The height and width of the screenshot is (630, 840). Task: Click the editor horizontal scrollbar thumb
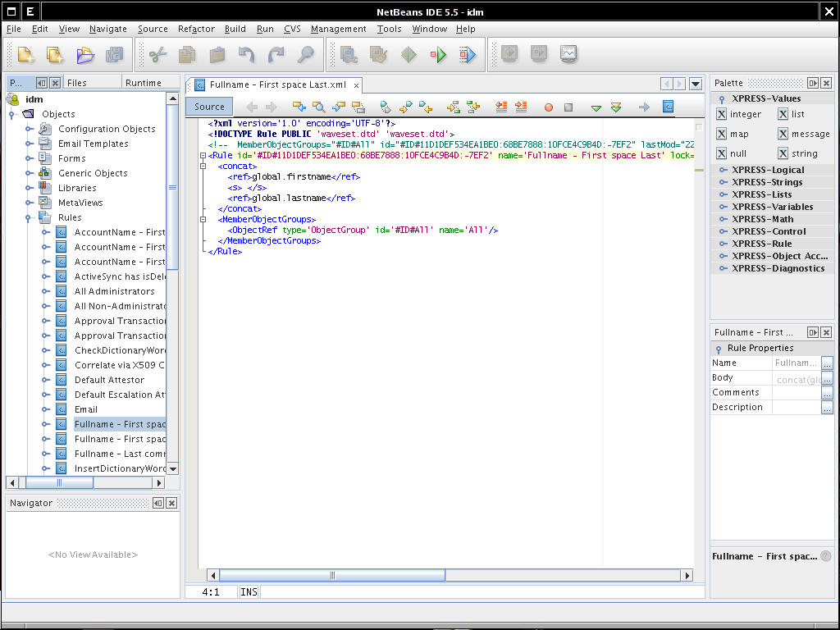(332, 575)
